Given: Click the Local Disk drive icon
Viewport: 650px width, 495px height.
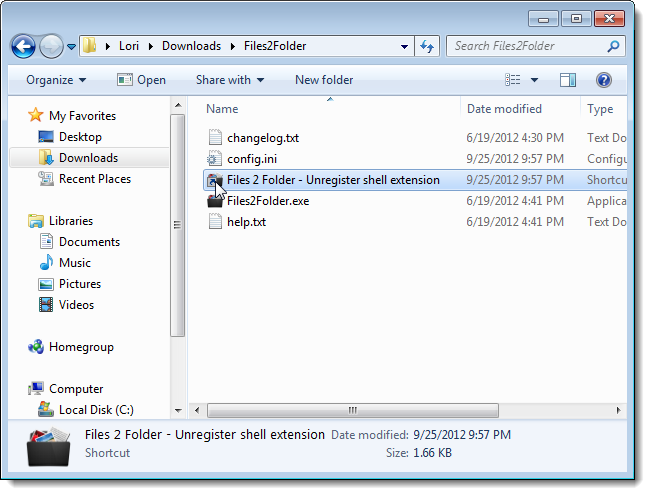Looking at the screenshot, I should pyautogui.click(x=46, y=410).
